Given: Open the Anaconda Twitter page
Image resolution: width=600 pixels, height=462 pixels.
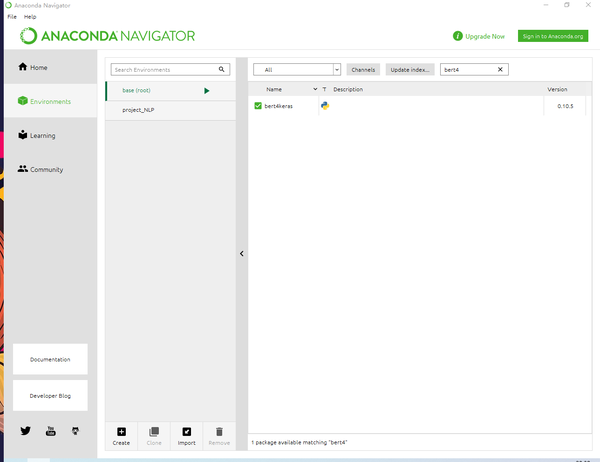Looking at the screenshot, I should coord(26,431).
